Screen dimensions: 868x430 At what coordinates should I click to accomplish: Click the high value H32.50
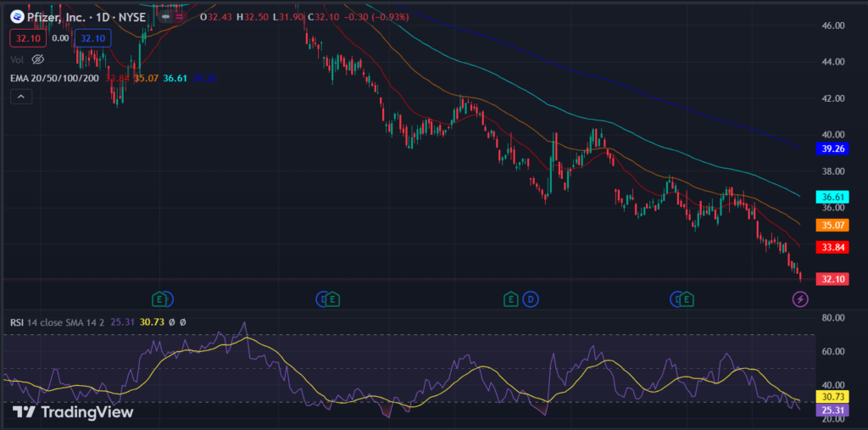click(x=253, y=17)
